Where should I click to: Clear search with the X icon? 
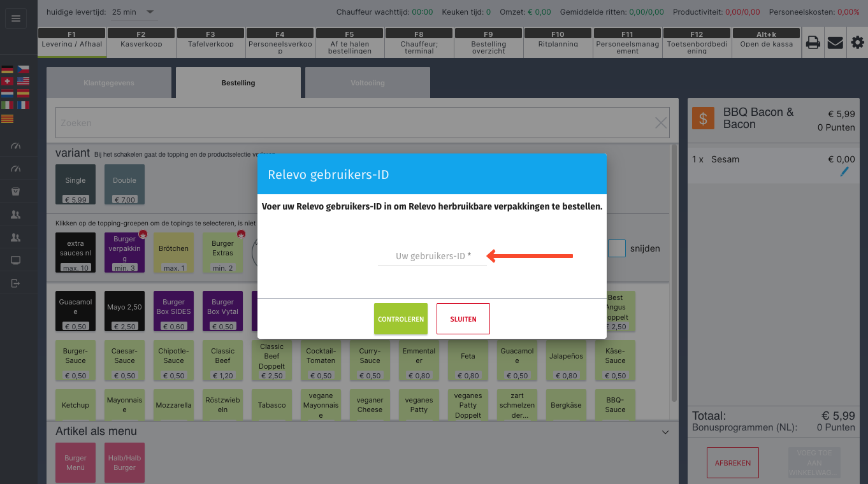pos(661,123)
